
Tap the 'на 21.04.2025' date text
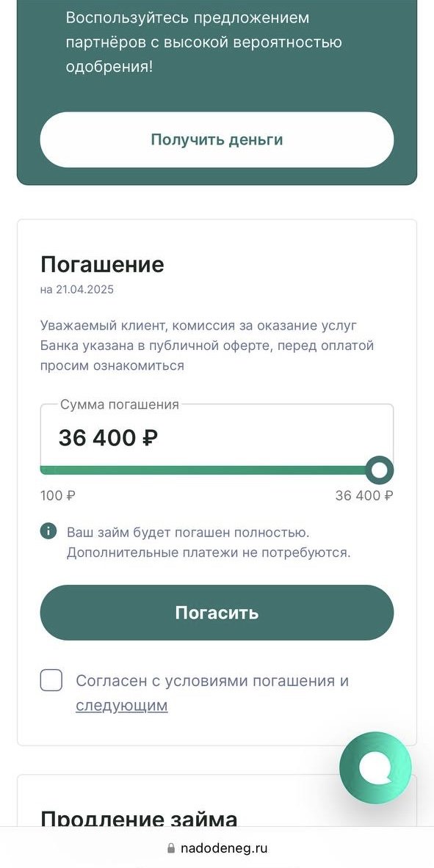coord(77,290)
